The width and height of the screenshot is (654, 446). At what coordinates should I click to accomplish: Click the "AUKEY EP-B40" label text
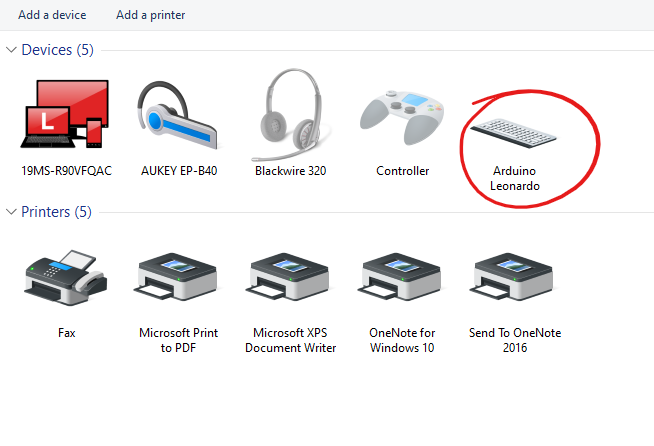(x=179, y=171)
